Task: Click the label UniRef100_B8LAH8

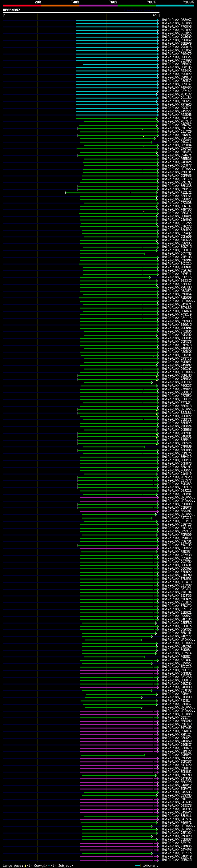Action: coord(177,450)
